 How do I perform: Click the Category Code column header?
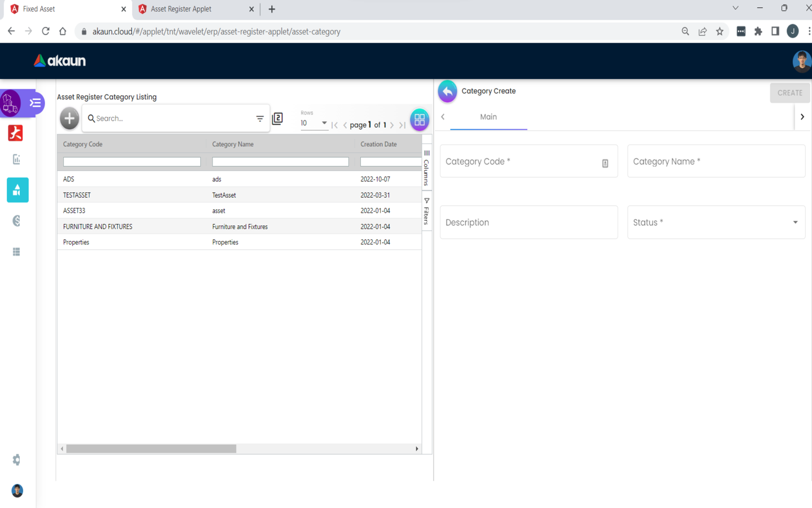(x=83, y=144)
